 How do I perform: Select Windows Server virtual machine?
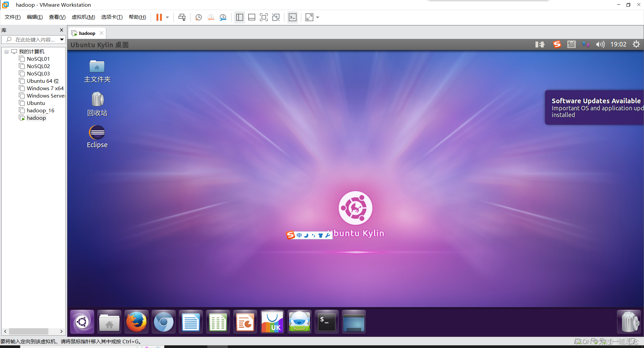click(x=46, y=96)
